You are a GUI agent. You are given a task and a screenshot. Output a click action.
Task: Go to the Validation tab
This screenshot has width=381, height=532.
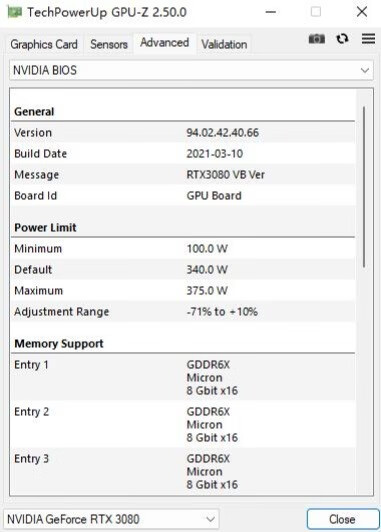click(x=224, y=44)
